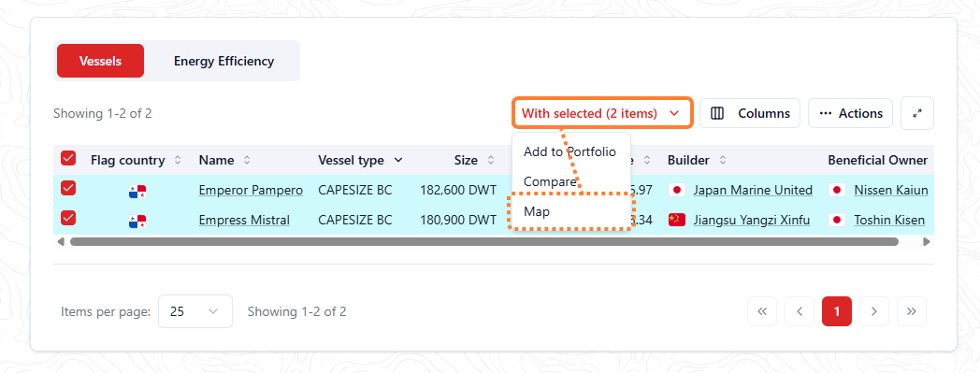Image resolution: width=980 pixels, height=373 pixels.
Task: Uncheck the Empress Mistral row checkbox
Action: tap(68, 218)
